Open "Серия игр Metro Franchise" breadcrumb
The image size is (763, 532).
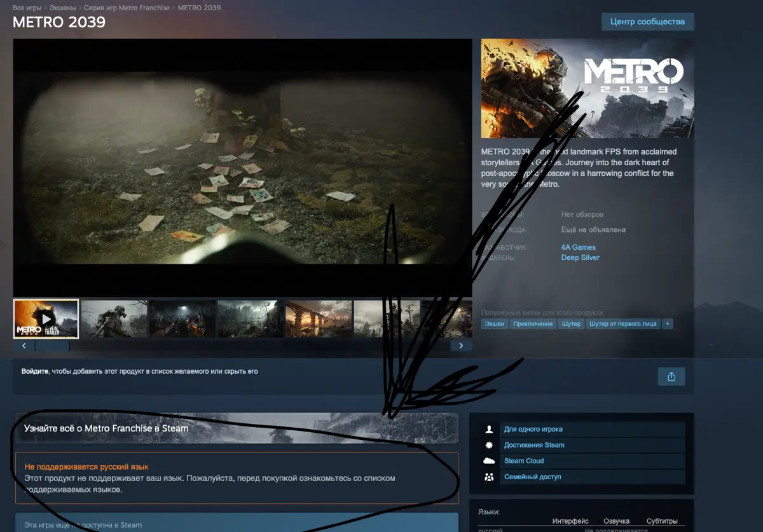(127, 8)
